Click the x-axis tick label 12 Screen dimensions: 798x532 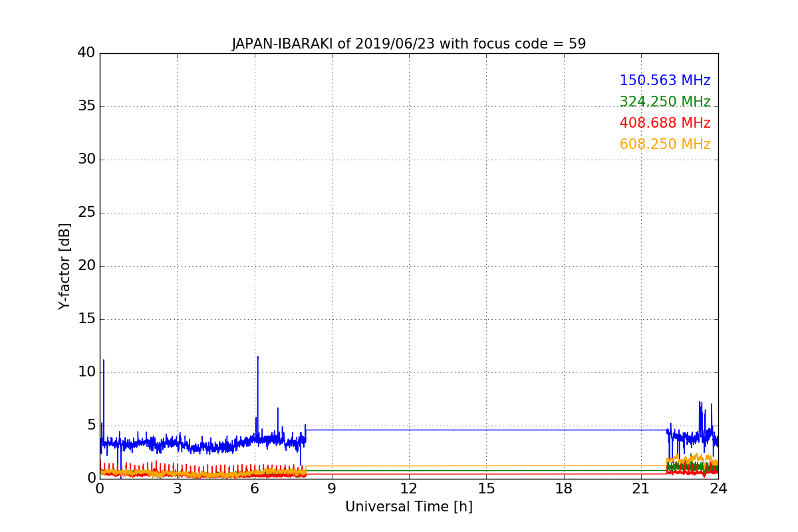click(409, 488)
